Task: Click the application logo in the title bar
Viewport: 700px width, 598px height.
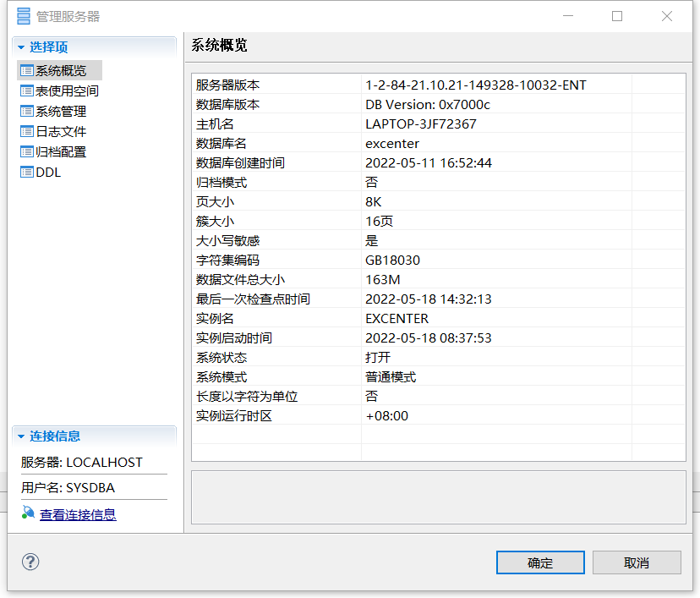Action: coord(22,15)
